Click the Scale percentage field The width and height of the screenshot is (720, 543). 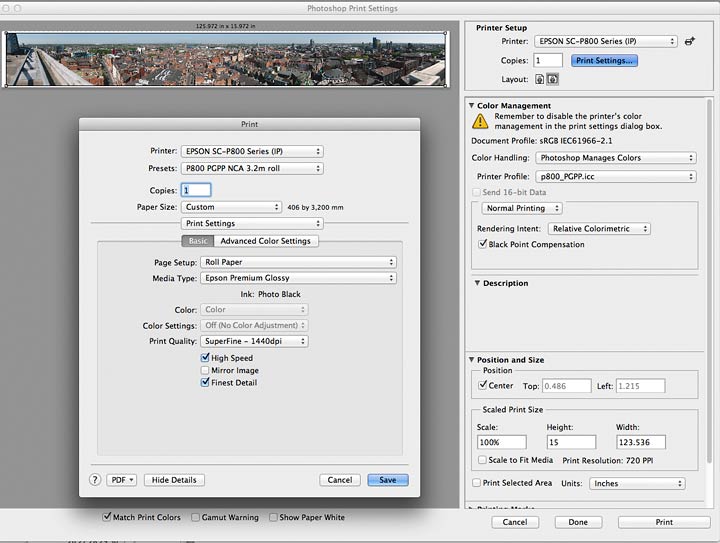pos(501,442)
